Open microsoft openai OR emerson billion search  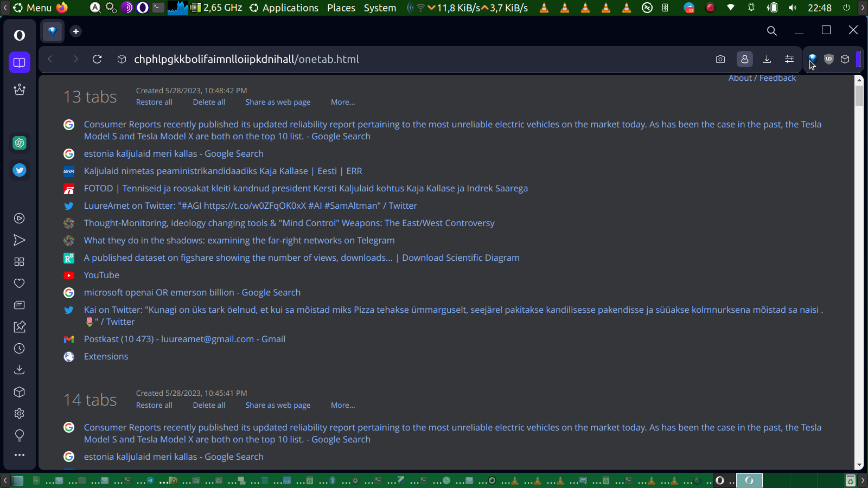point(192,292)
